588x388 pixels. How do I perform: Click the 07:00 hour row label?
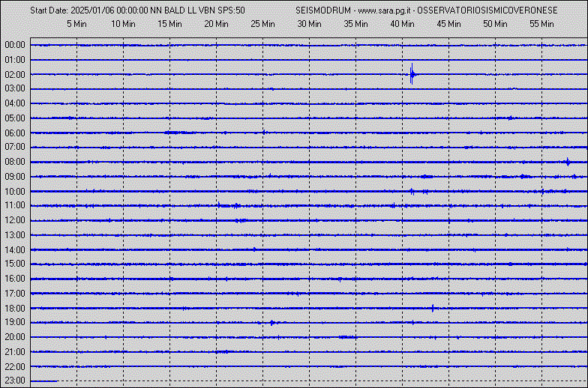[x=15, y=147]
